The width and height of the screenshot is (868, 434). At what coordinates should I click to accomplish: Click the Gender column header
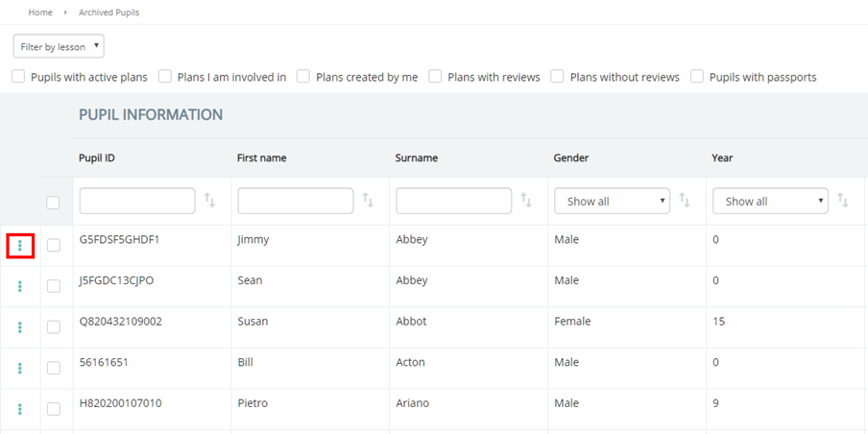tap(570, 157)
